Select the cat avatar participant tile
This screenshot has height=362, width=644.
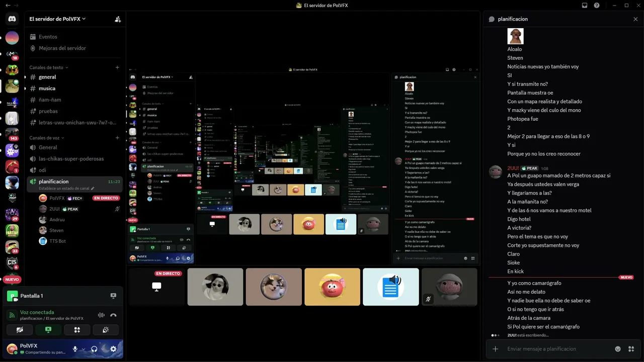point(274,287)
